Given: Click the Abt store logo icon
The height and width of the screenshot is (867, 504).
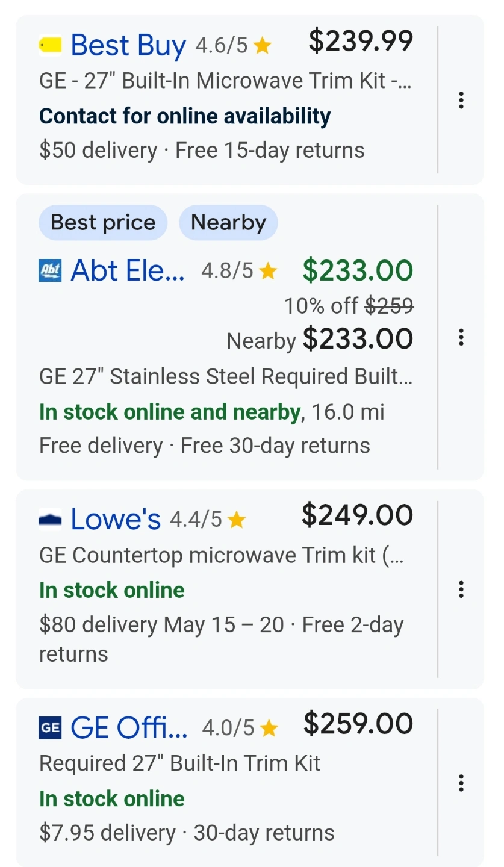Looking at the screenshot, I should pyautogui.click(x=50, y=271).
